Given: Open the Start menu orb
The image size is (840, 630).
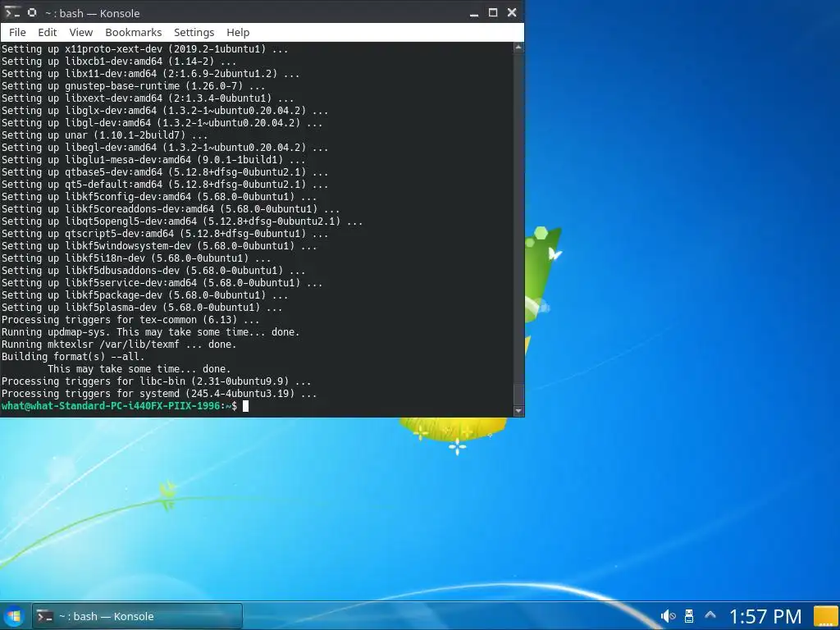Looking at the screenshot, I should (14, 616).
